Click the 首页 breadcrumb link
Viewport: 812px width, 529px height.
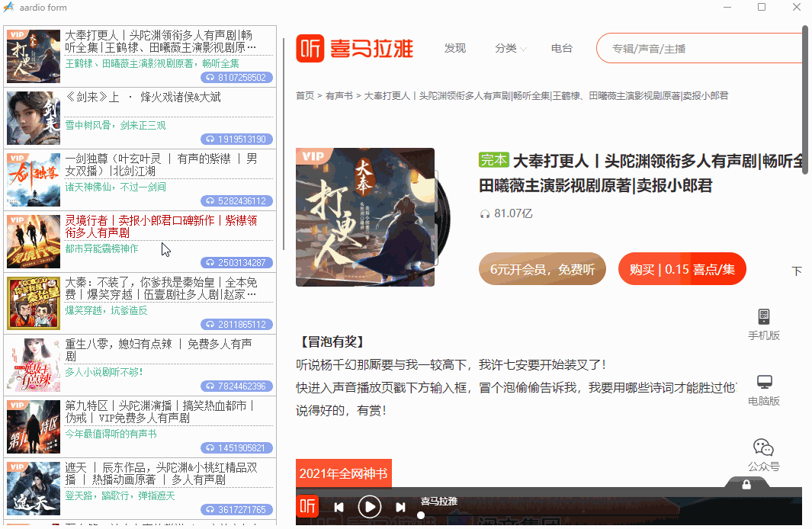(x=305, y=96)
